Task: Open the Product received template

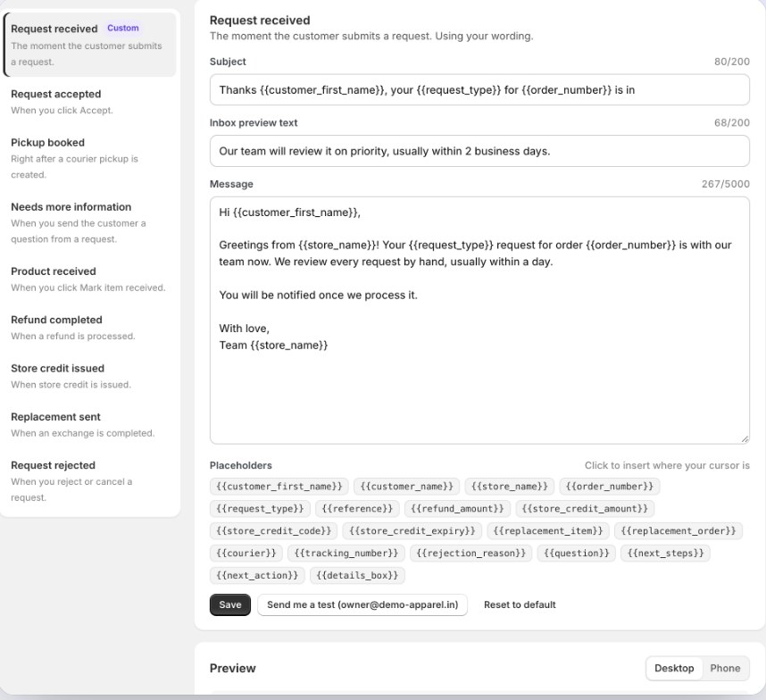Action: (90, 279)
